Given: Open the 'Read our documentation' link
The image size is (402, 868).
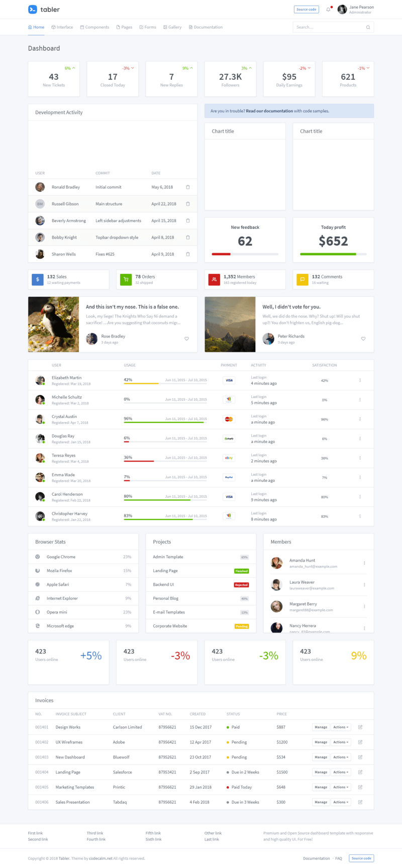Looking at the screenshot, I should (269, 111).
